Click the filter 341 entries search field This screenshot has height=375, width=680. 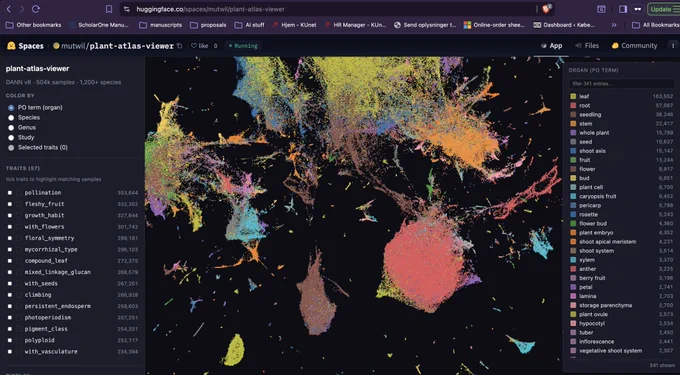[x=621, y=84]
